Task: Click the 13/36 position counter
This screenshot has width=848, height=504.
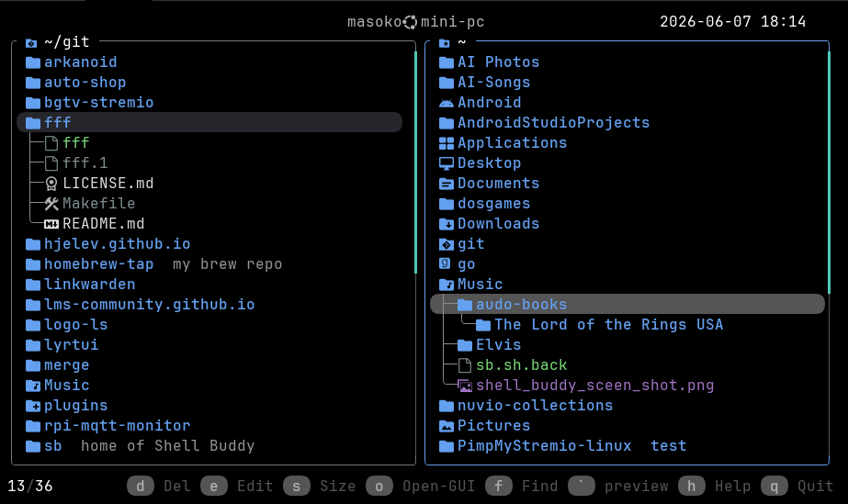Action: 30,487
